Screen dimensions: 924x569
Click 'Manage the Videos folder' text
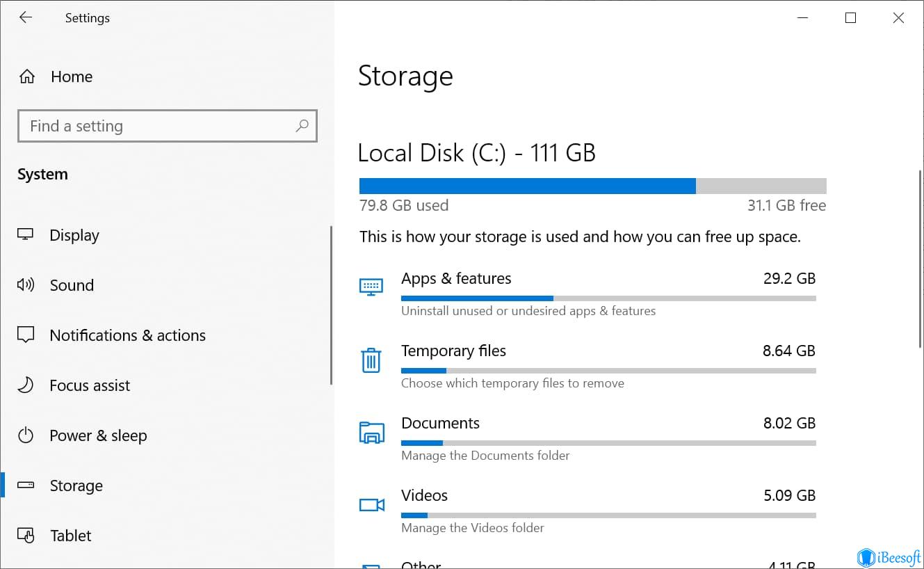click(x=473, y=528)
